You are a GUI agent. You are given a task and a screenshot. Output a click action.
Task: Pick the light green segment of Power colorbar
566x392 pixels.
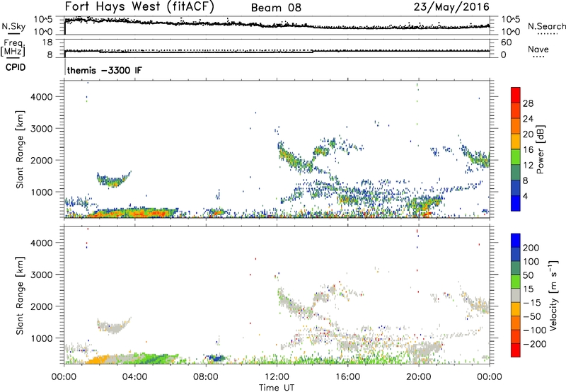tap(516, 156)
